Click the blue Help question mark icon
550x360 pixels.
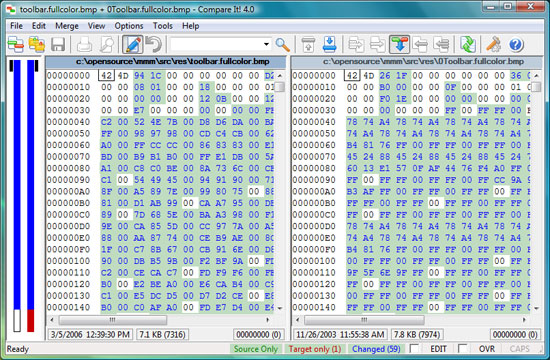coord(516,45)
